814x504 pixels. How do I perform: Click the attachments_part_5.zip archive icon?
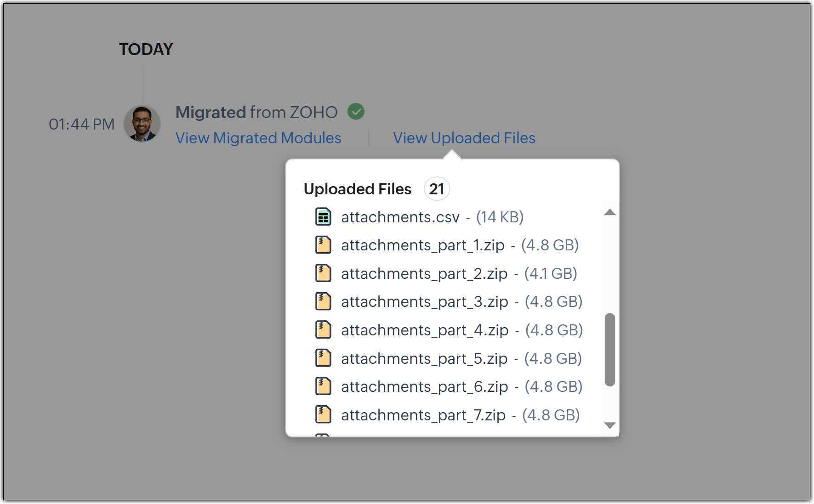323,358
